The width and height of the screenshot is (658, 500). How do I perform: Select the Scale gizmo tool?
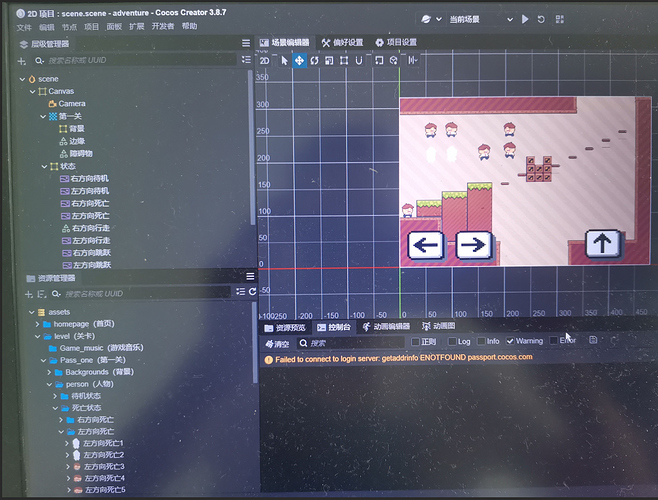pos(329,60)
